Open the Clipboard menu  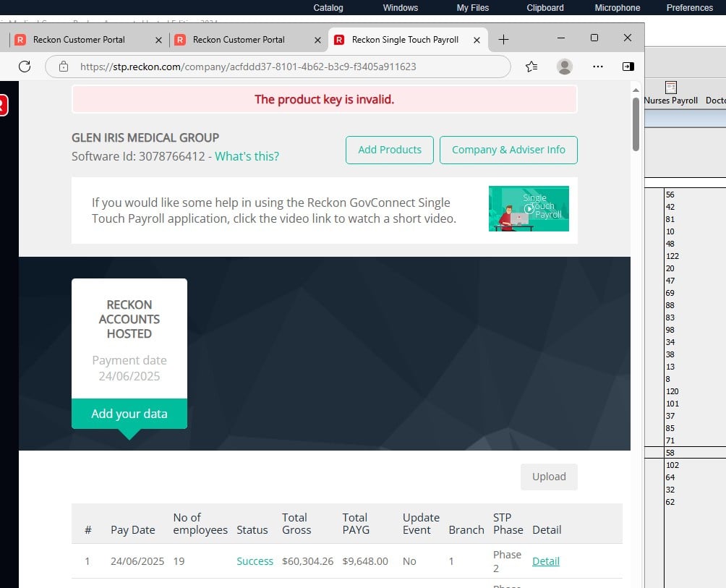[x=545, y=8]
